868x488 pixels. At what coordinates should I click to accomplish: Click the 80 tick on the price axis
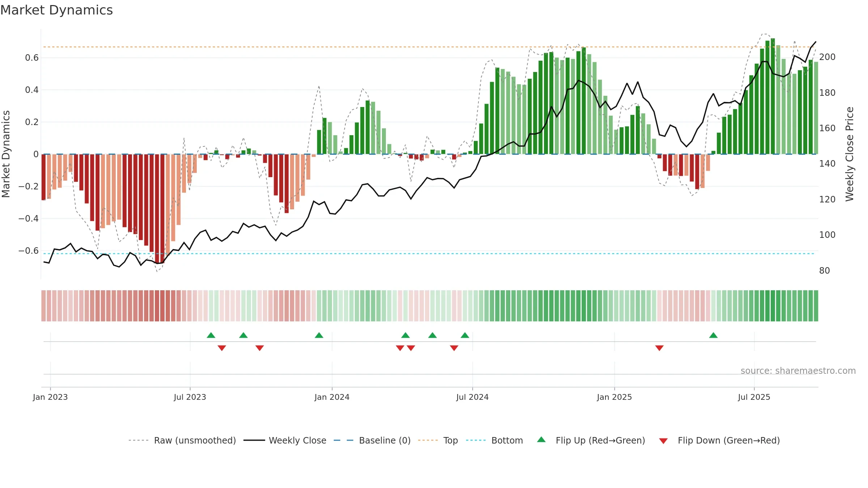tap(825, 270)
